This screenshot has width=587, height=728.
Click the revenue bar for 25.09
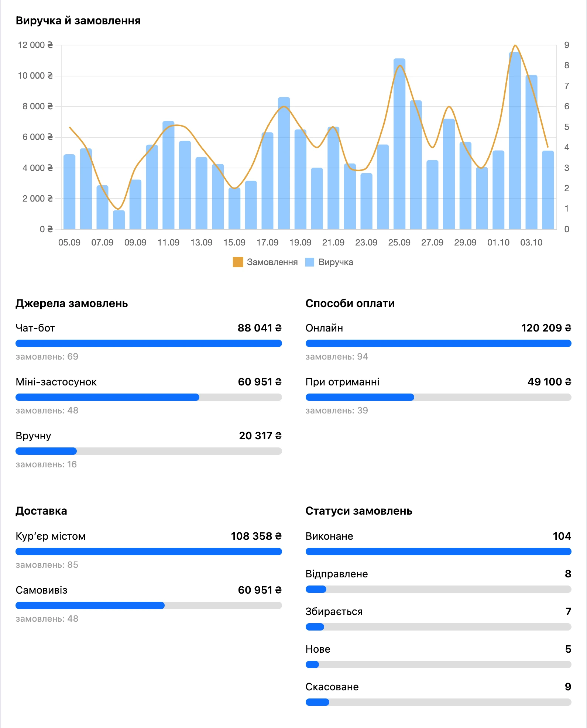tap(399, 144)
